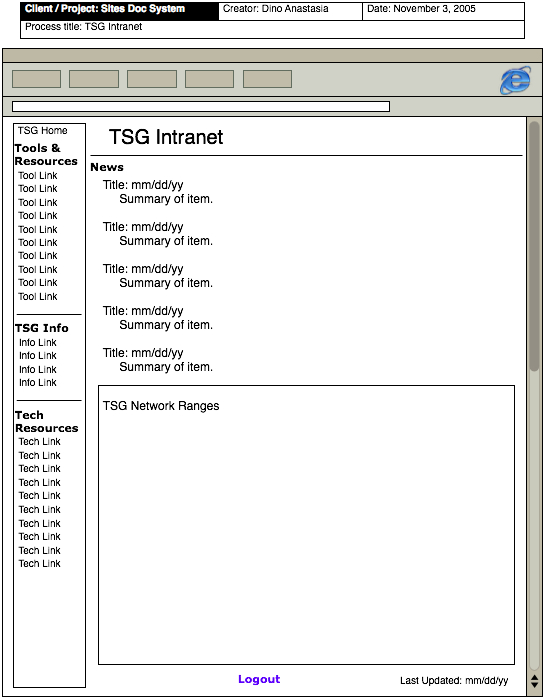This screenshot has width=544, height=698.
Task: Open the TSG Home link
Action: coord(43,130)
